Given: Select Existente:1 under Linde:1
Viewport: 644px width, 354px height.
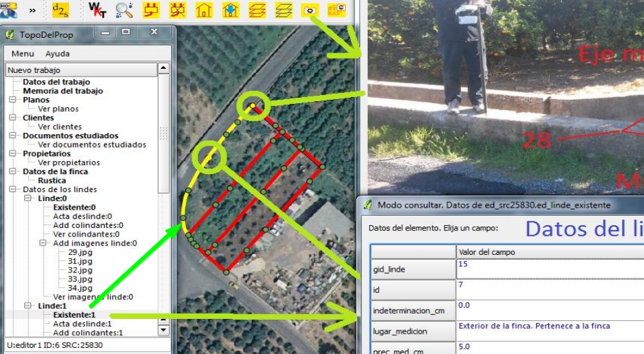Looking at the screenshot, I should point(74,315).
